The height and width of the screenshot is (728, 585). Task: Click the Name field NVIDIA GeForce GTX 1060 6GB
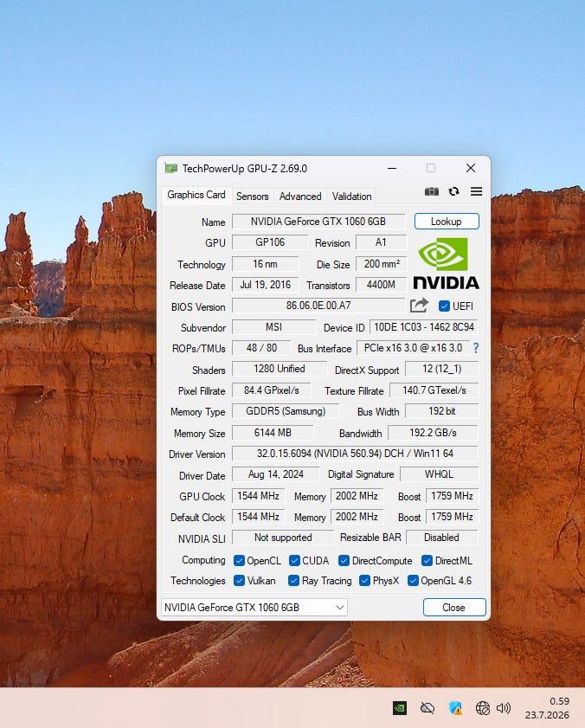tap(318, 222)
